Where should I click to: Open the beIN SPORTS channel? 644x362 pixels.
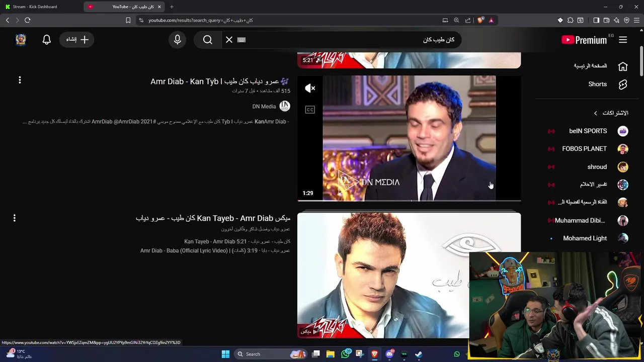coord(588,131)
